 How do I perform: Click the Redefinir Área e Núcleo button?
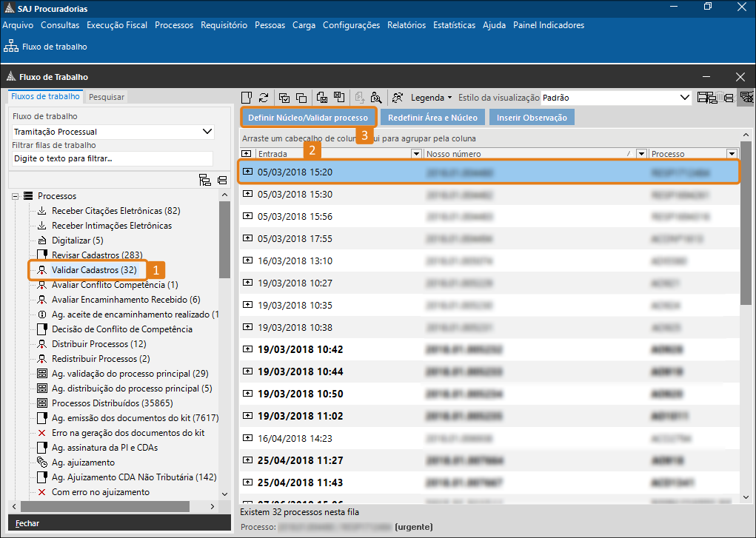pos(432,118)
